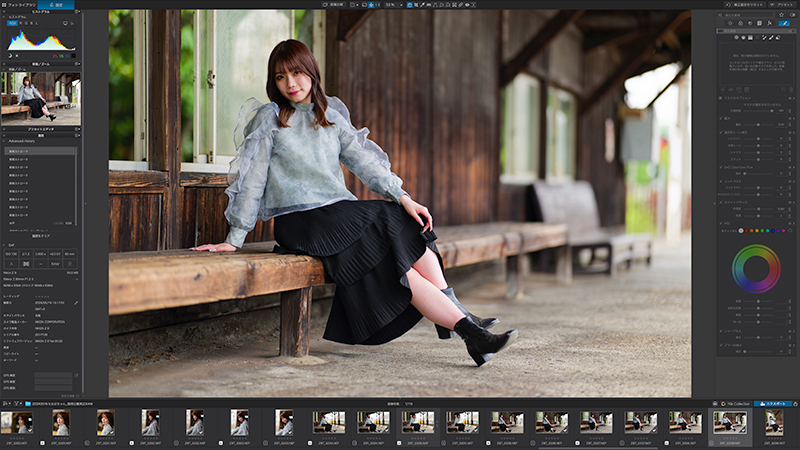Show favorite corrections via star icon
The width and height of the screenshot is (800, 450).
coord(781,15)
